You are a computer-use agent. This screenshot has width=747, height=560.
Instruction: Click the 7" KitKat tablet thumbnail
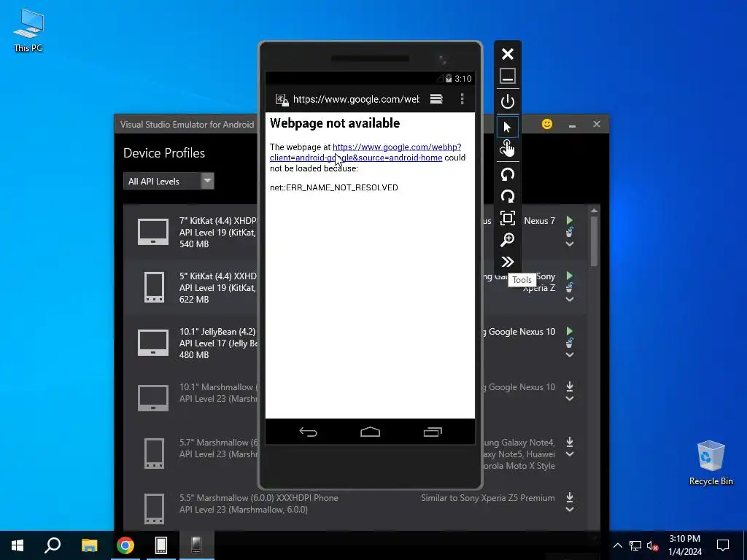click(153, 232)
